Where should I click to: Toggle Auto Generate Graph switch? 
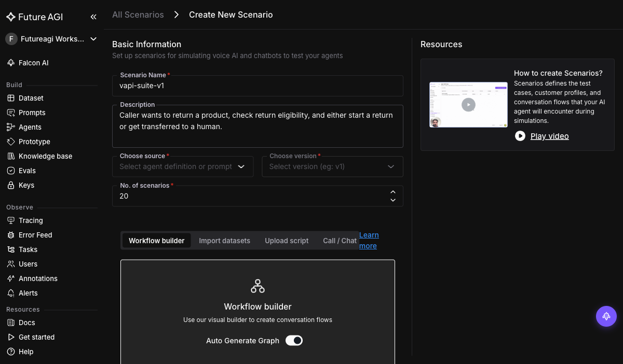(x=294, y=341)
